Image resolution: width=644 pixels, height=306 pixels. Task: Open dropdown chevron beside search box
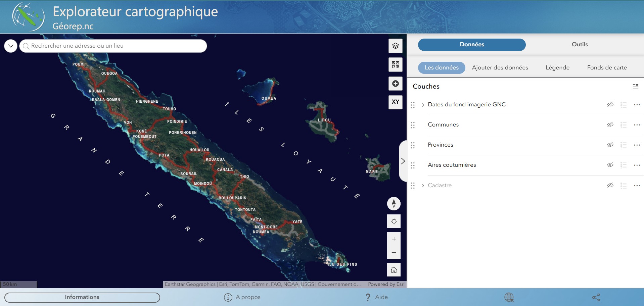(x=11, y=46)
